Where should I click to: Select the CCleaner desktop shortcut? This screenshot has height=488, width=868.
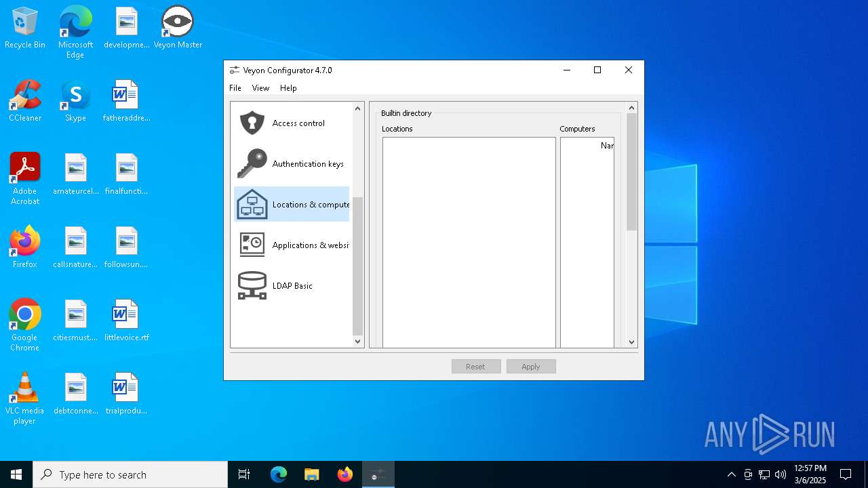25,101
